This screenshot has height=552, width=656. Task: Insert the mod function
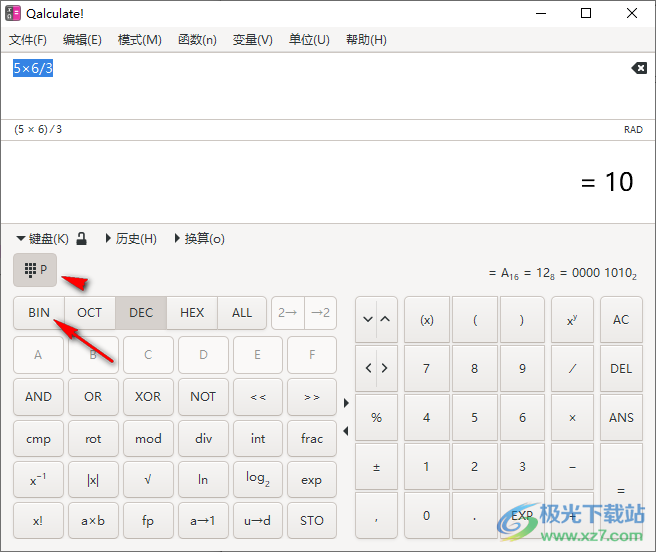[x=148, y=439]
